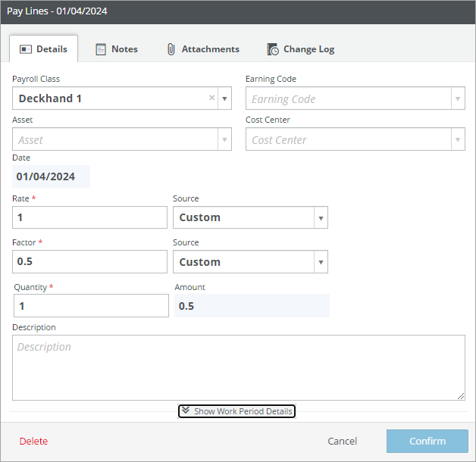This screenshot has height=462, width=476.
Task: Open the Rate Source Custom dropdown
Action: click(250, 217)
